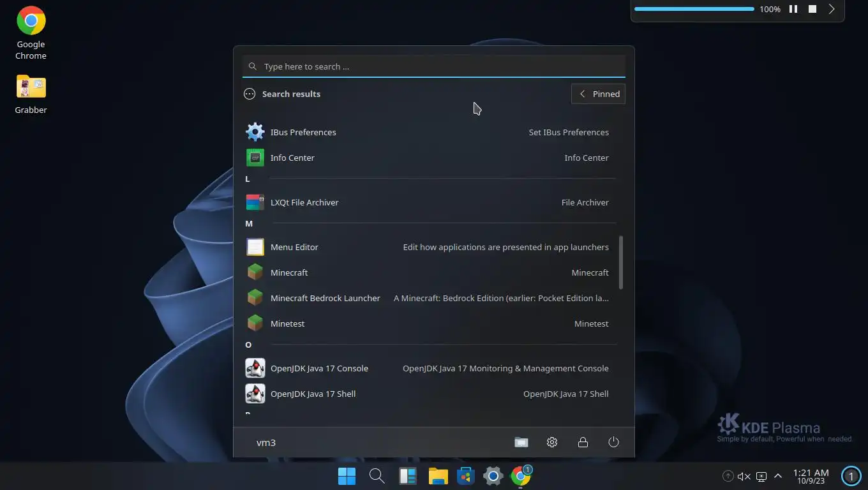Image resolution: width=868 pixels, height=490 pixels.
Task: Open system settings gear in launcher footer
Action: tap(552, 442)
